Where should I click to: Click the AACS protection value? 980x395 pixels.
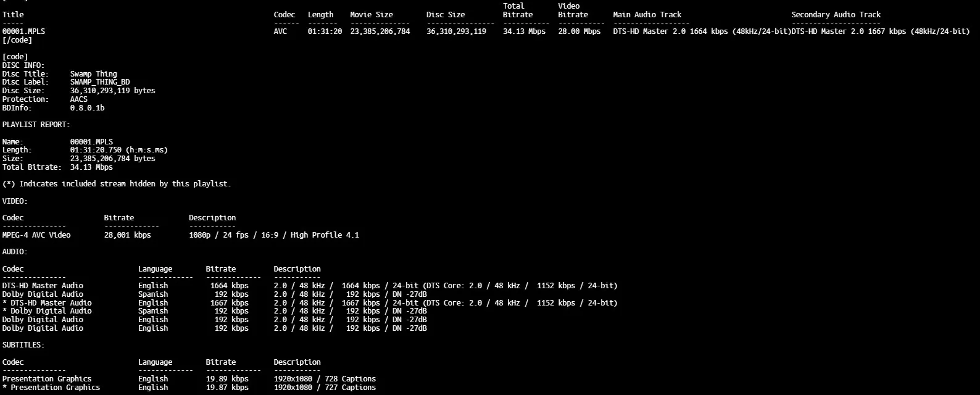coord(78,99)
